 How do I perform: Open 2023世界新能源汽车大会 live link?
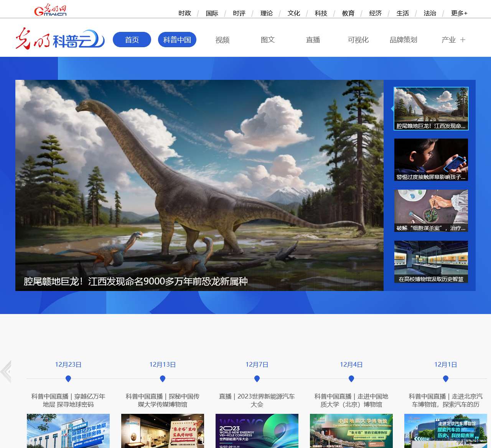(257, 400)
